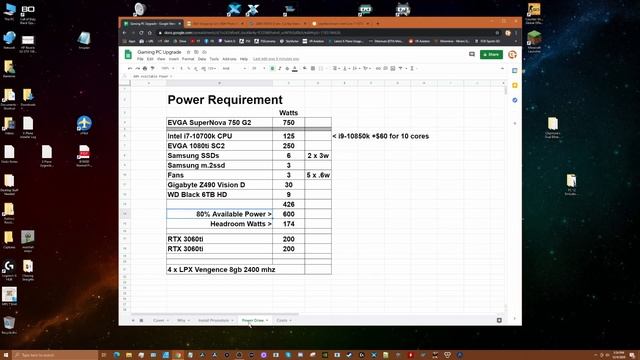Image resolution: width=640 pixels, height=360 pixels.
Task: Activate the paint format tool
Action: [153, 68]
